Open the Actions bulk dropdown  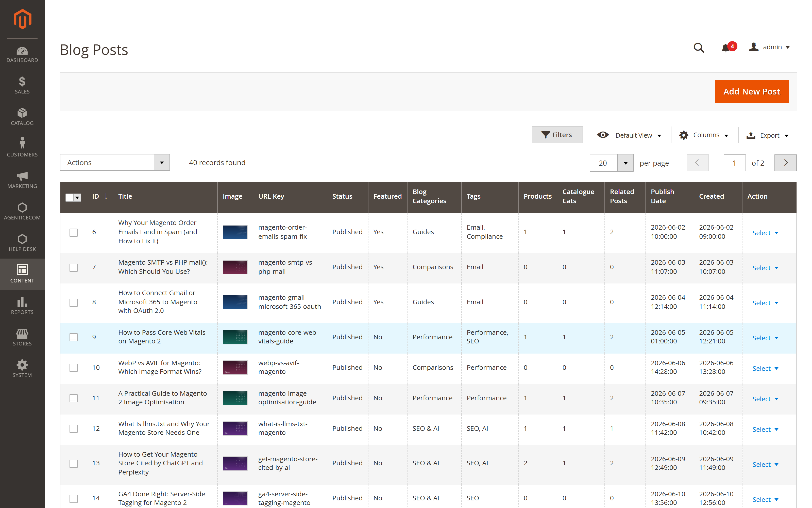115,163
